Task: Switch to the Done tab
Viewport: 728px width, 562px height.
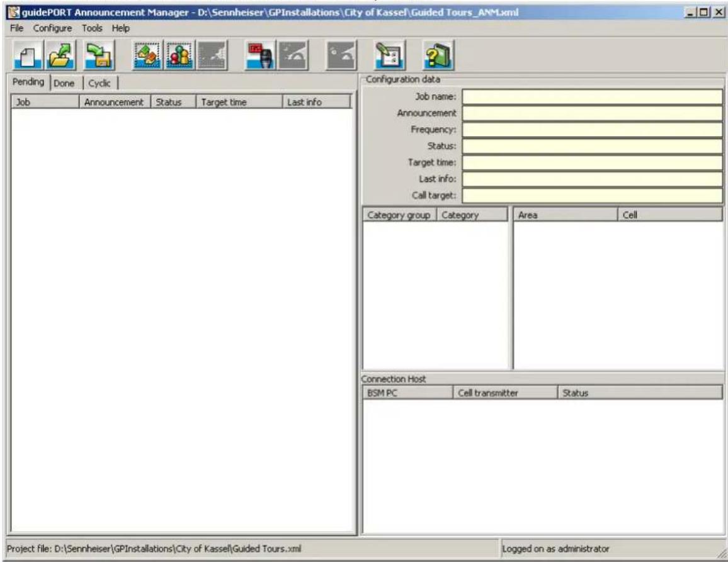Action: pos(64,83)
